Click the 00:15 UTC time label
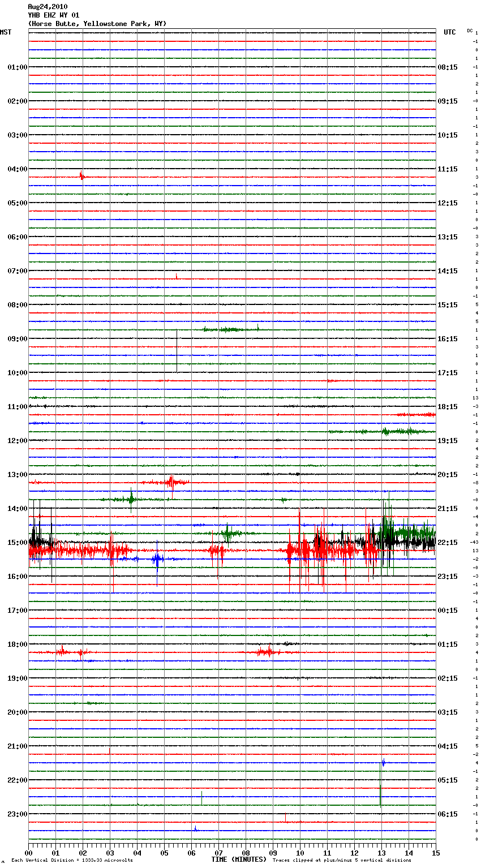481x868 pixels. [448, 611]
